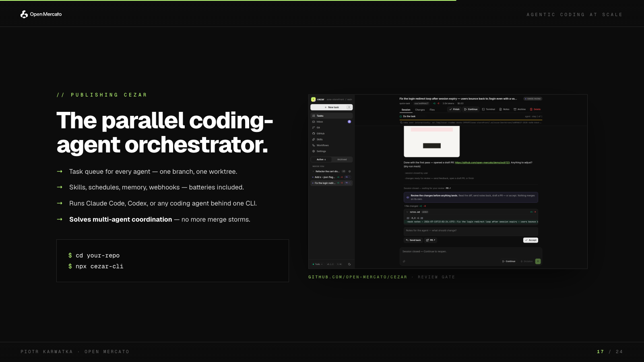Click the copy icon beside take-over command

[x=401, y=123]
